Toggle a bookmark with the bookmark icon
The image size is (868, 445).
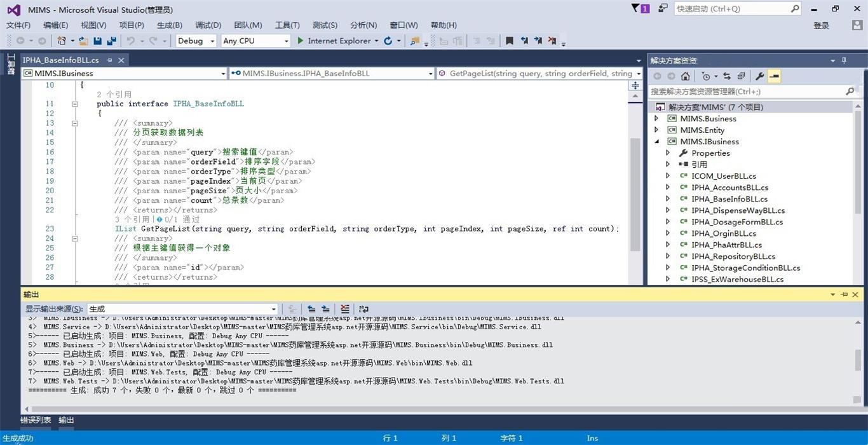509,41
